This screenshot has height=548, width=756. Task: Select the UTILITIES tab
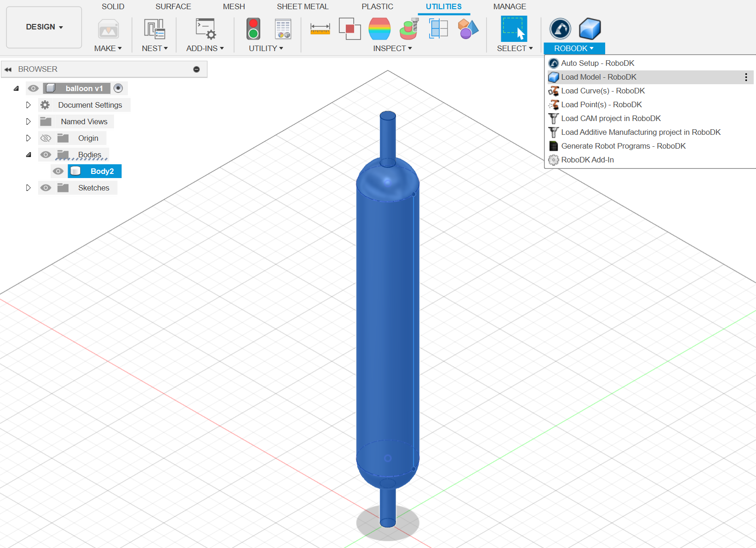444,7
